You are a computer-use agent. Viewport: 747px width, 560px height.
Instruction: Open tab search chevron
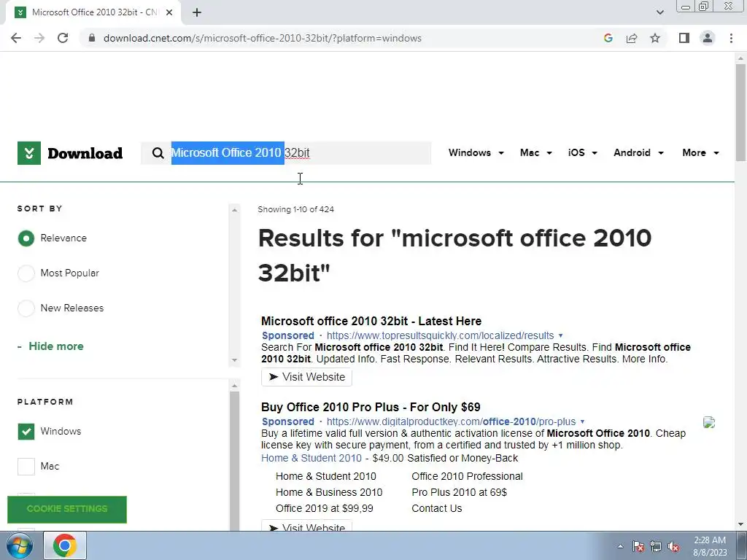(x=659, y=12)
